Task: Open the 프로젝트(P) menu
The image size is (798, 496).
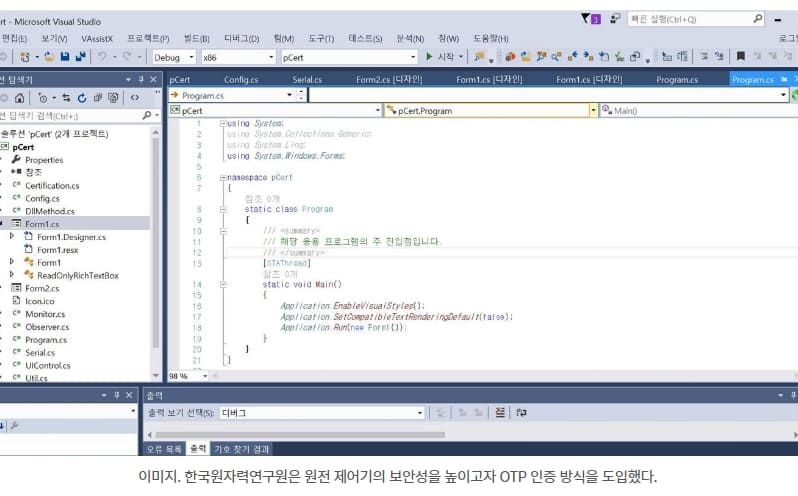Action: 148,39
